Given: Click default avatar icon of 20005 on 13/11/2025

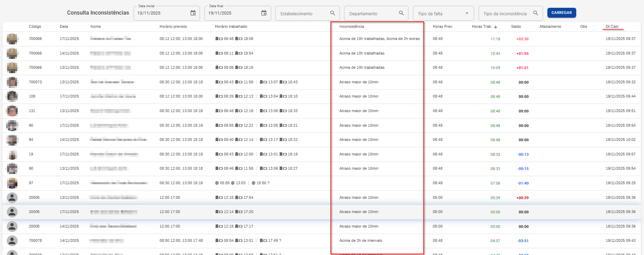Looking at the screenshot, I should (x=12, y=197).
